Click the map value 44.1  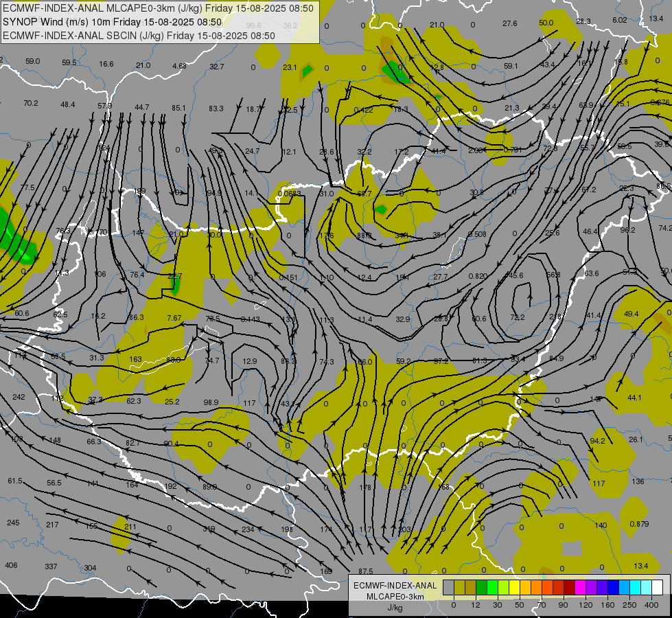634,398
